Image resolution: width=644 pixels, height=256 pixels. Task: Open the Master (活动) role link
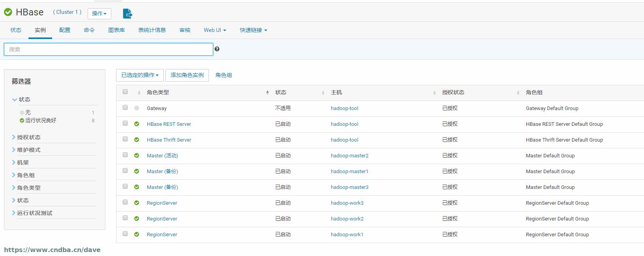point(162,155)
